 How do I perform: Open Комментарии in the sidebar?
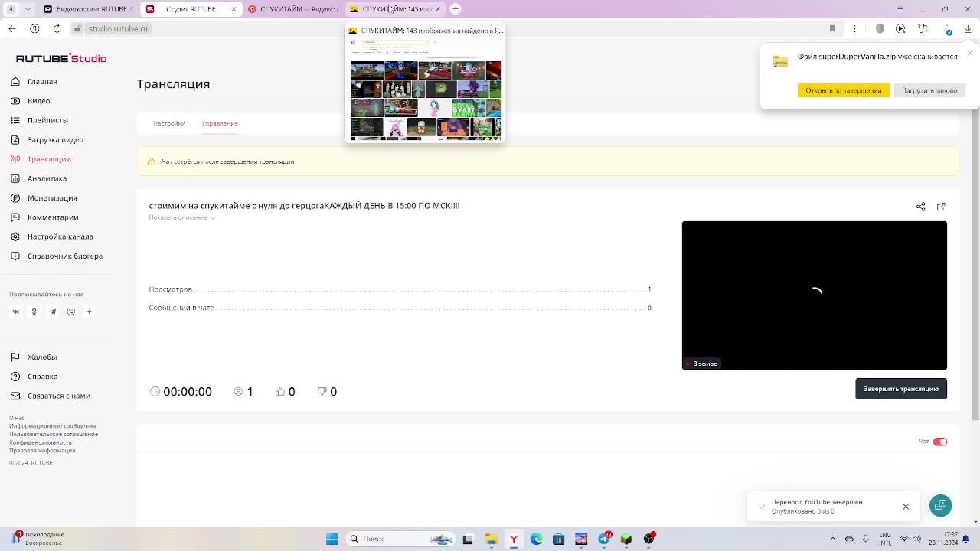click(45, 217)
